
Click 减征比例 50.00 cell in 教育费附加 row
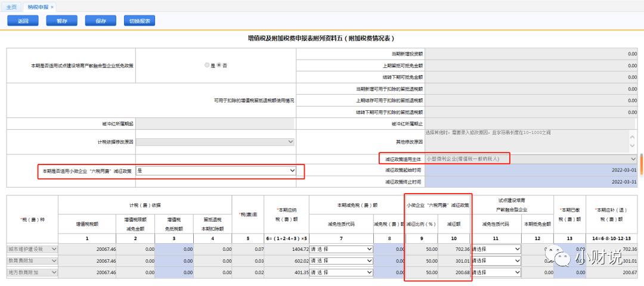(422, 260)
